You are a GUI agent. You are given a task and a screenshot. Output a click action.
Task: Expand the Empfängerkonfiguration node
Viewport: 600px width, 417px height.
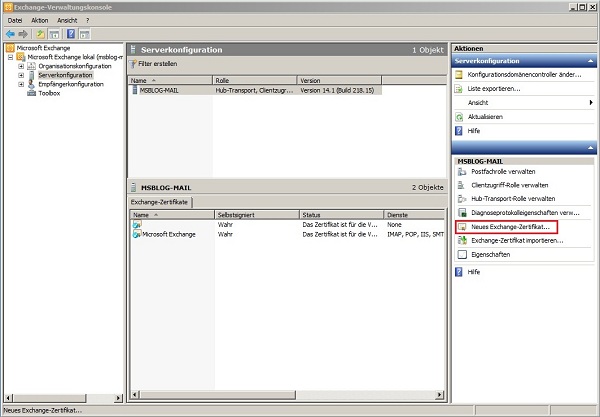[x=21, y=84]
